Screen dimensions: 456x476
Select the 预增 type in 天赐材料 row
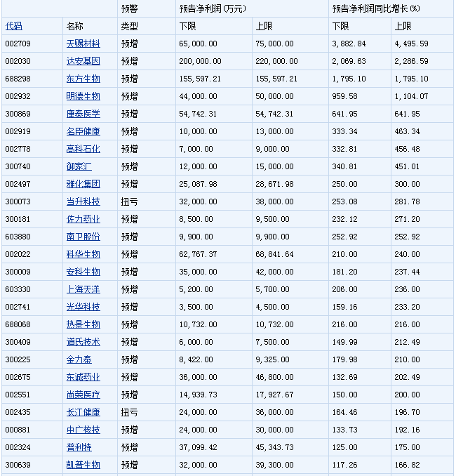[129, 44]
